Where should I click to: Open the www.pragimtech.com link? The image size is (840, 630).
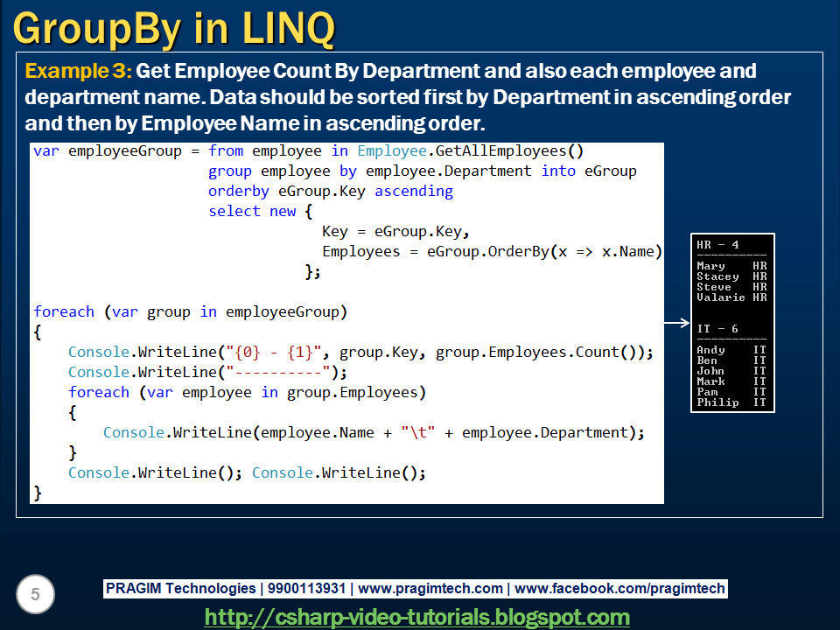[x=433, y=588]
